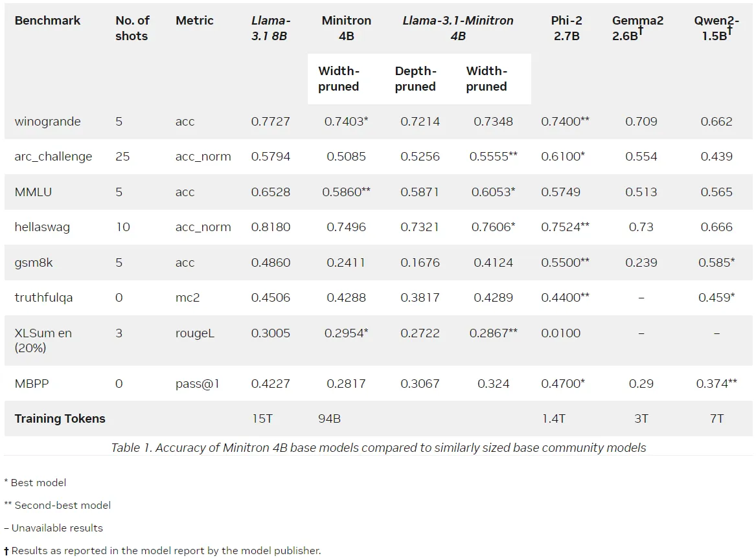
Task: Select the MBPP row label
Action: [x=31, y=384]
